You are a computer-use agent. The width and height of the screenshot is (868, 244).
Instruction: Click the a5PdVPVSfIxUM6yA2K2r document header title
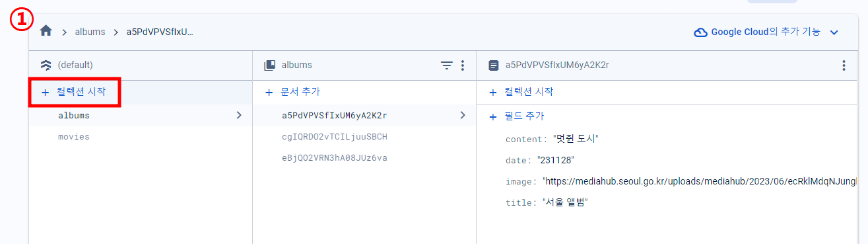pos(557,65)
